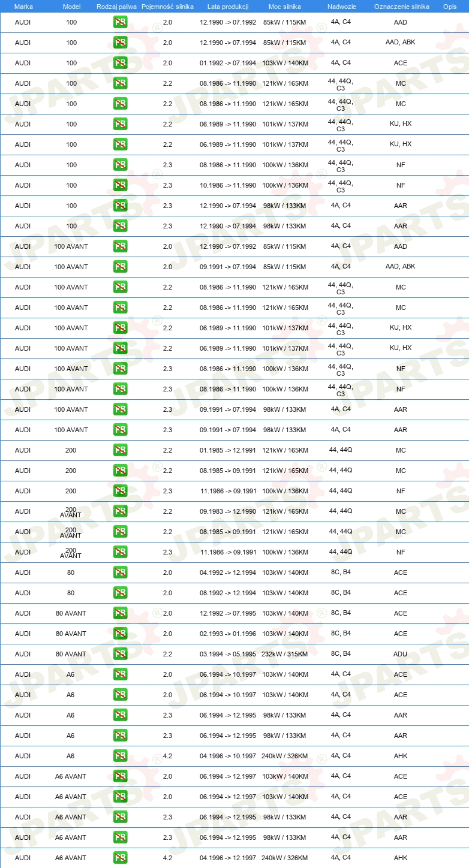Select the '02.1993 -> 01.1996' production date cell
The image size is (469, 868).
point(228,634)
